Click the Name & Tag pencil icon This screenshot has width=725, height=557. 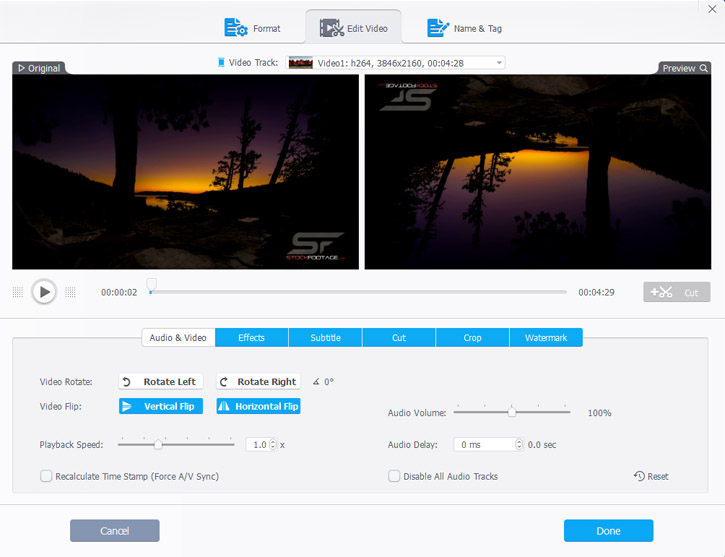pyautogui.click(x=437, y=28)
